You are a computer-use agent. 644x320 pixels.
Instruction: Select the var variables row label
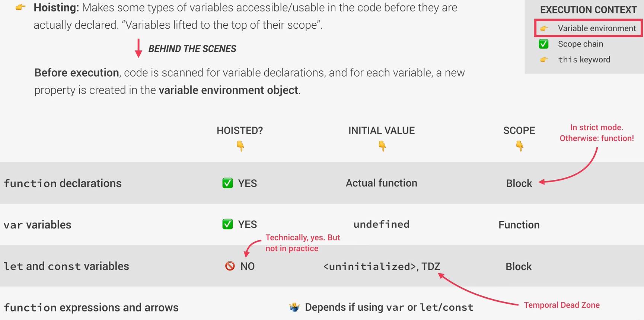37,225
